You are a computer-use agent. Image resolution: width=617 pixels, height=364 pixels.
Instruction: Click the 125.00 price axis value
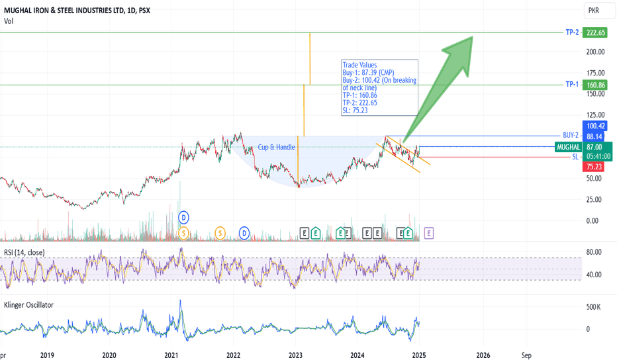click(595, 115)
